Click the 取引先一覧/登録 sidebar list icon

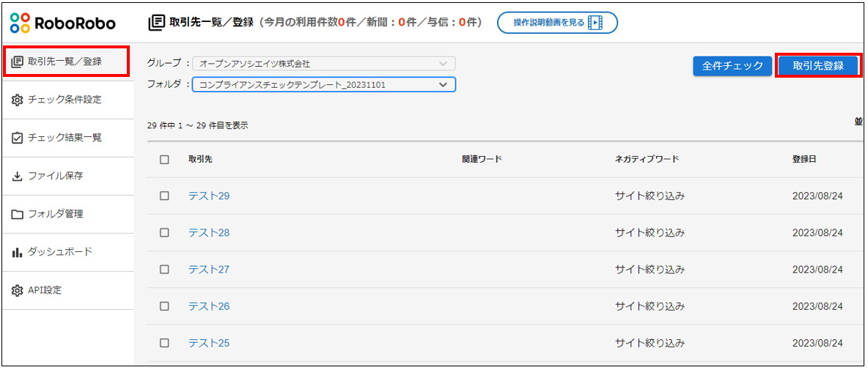tap(18, 62)
